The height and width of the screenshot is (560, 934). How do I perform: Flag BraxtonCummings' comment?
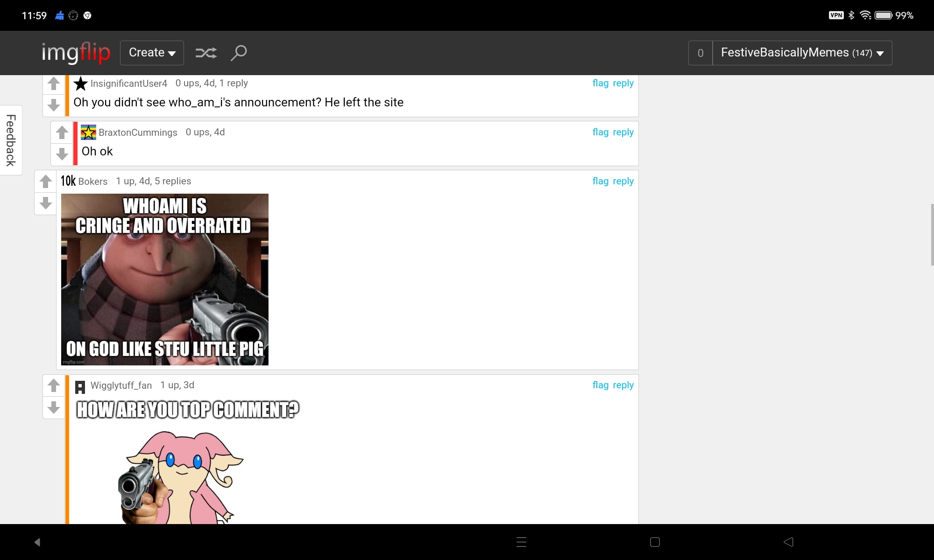tap(601, 132)
